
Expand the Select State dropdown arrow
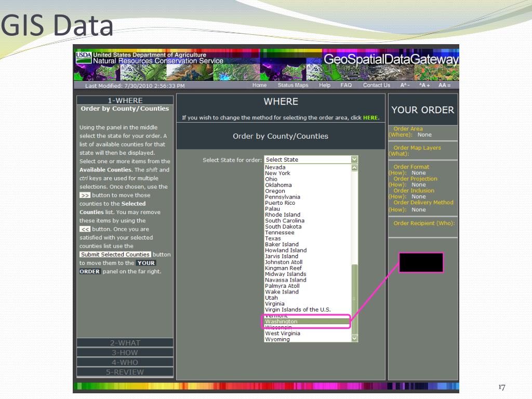(354, 159)
